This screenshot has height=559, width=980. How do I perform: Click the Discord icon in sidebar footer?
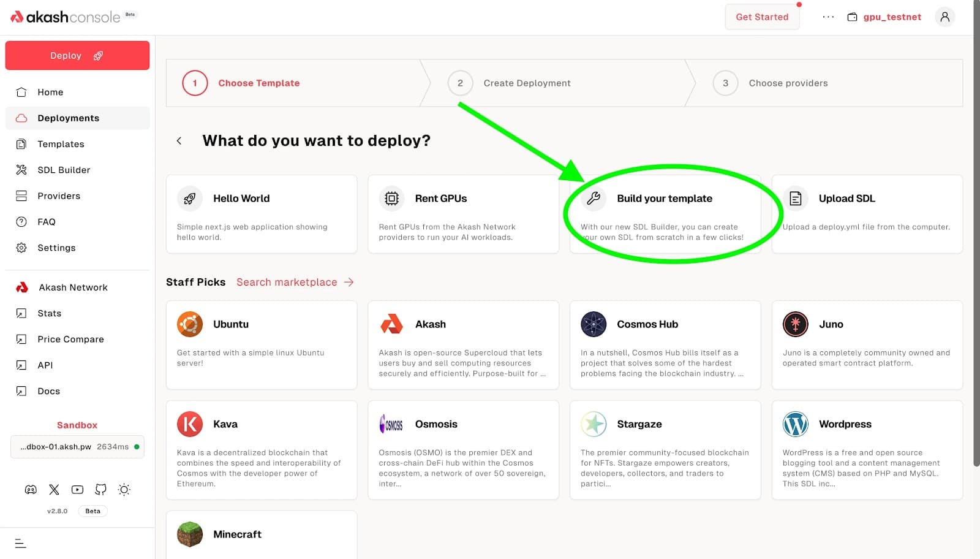(31, 490)
